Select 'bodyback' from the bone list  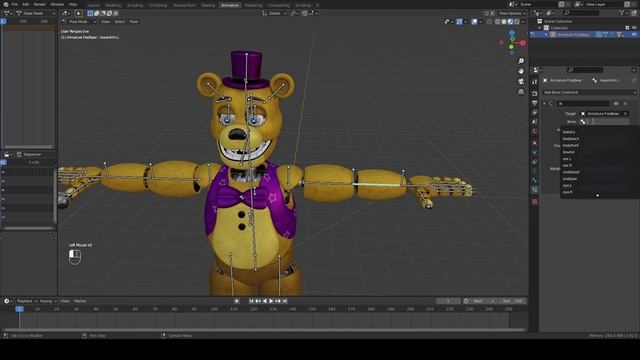coord(571,139)
